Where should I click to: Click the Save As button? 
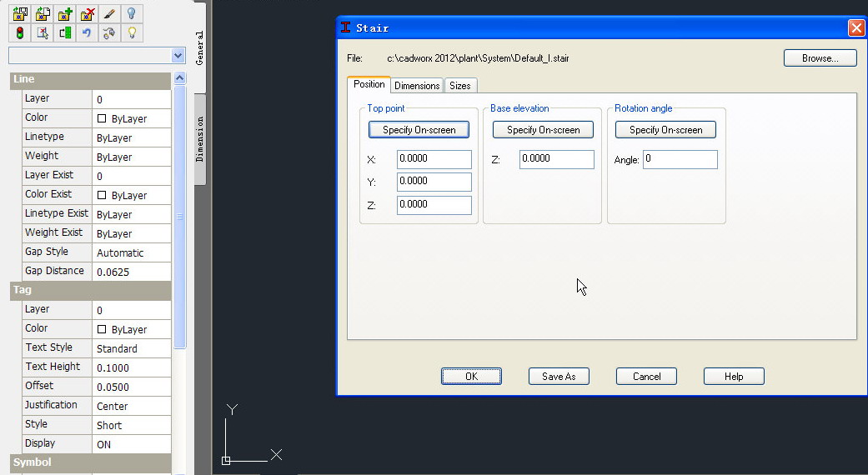coord(559,377)
